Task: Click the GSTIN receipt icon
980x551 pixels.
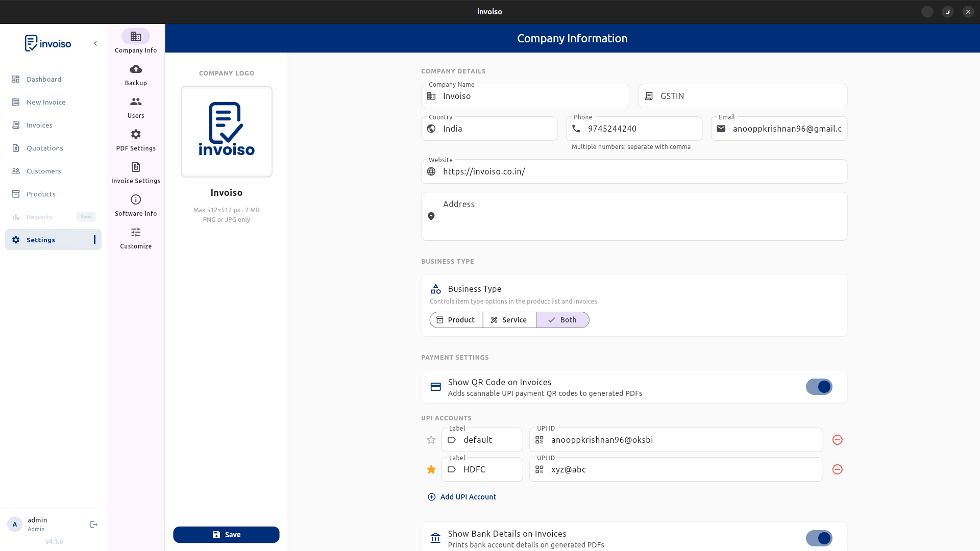Action: pos(649,96)
